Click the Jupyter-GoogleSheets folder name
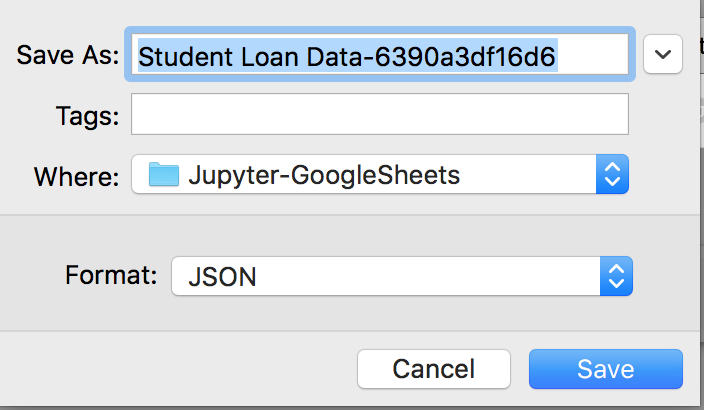 (324, 175)
